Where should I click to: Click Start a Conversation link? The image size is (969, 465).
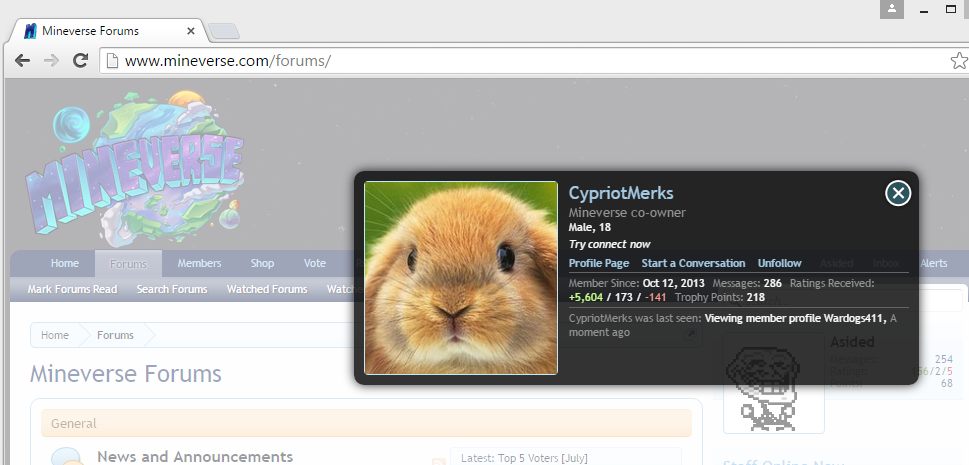(693, 263)
